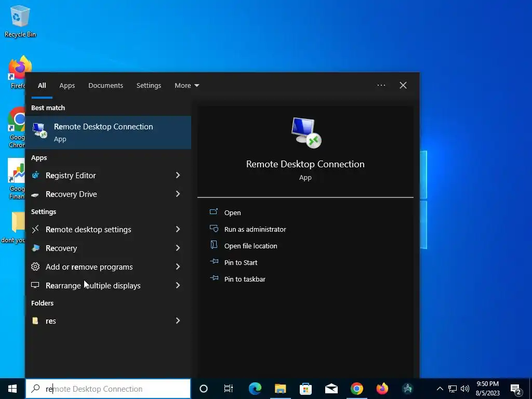The width and height of the screenshot is (532, 399).
Task: Click the volume speaker icon in tray
Action: pyautogui.click(x=465, y=389)
